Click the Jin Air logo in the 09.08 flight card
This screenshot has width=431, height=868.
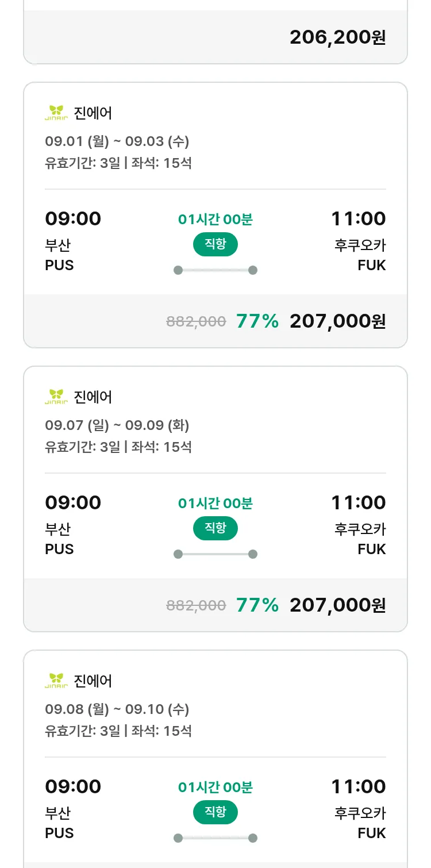tap(56, 681)
